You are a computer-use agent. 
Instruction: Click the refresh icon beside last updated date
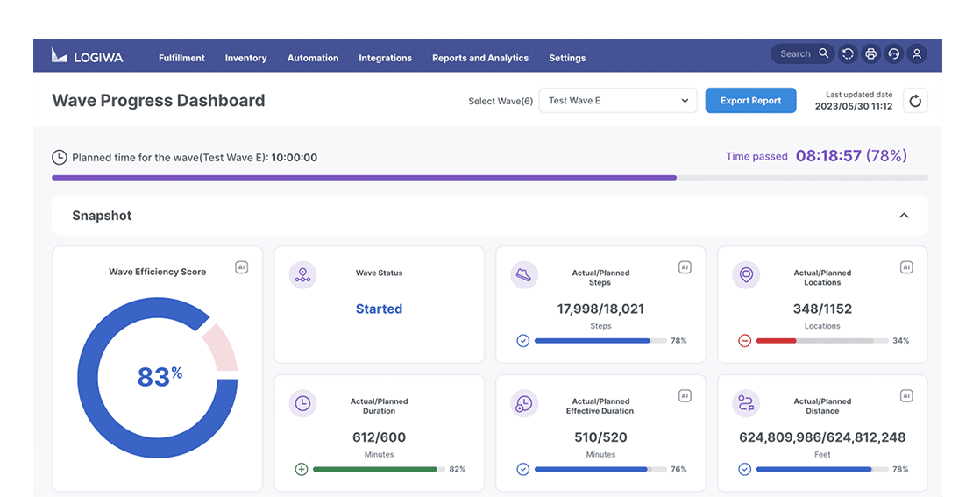tap(915, 101)
